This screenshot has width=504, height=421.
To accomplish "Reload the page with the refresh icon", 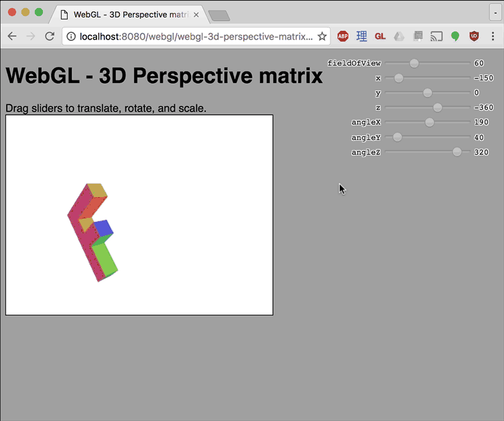I will pyautogui.click(x=50, y=36).
